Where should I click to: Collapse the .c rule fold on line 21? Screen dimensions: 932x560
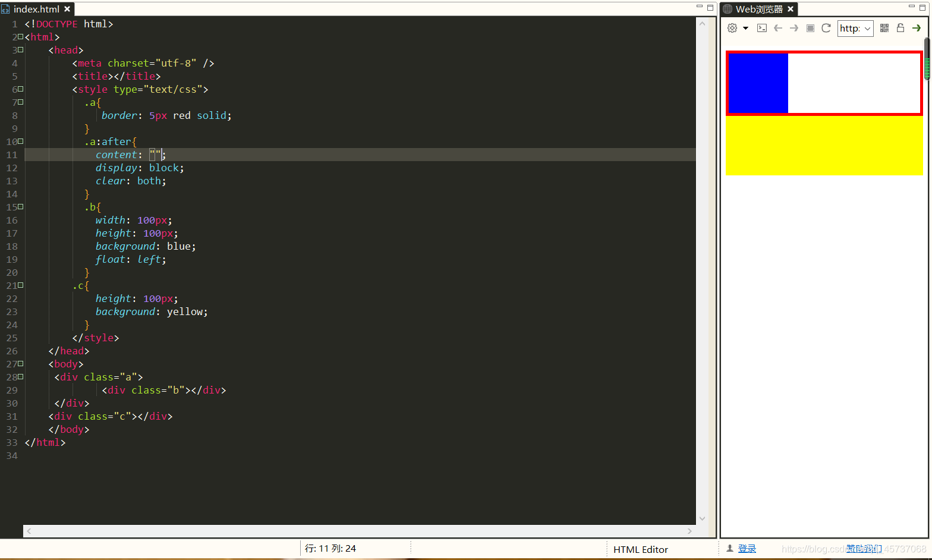(x=21, y=285)
